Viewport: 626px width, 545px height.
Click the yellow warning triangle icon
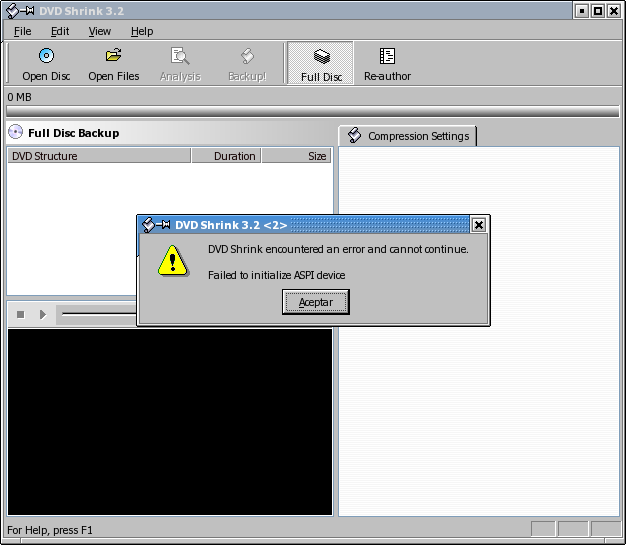pyautogui.click(x=173, y=261)
